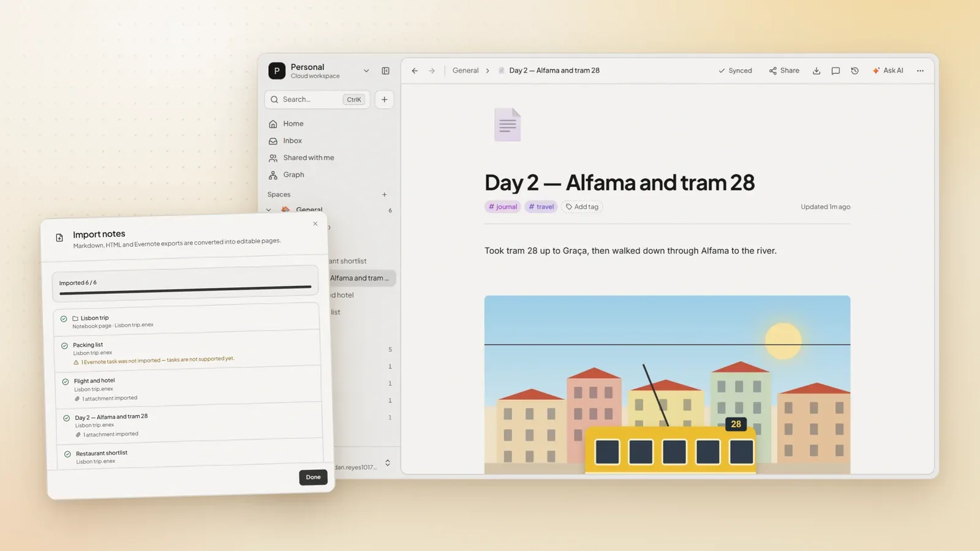Click the Updated 1m ago text

point(825,207)
